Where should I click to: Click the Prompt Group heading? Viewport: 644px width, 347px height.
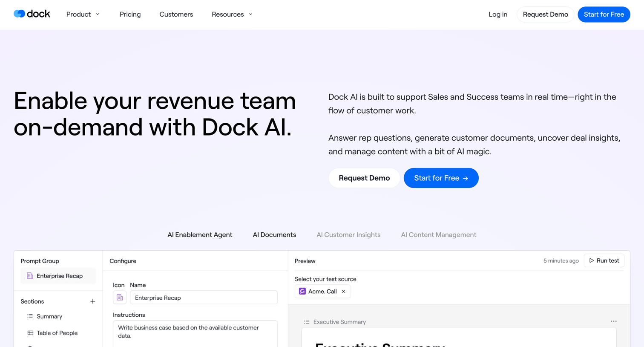point(40,261)
